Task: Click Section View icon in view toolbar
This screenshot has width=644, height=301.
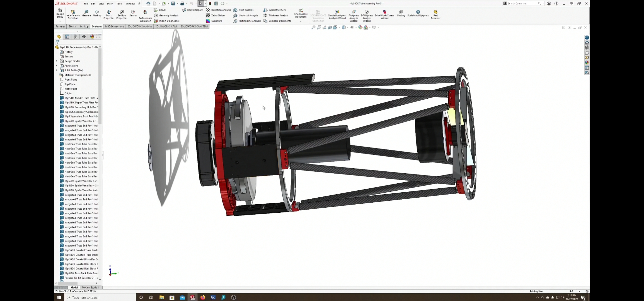Action: (x=330, y=27)
